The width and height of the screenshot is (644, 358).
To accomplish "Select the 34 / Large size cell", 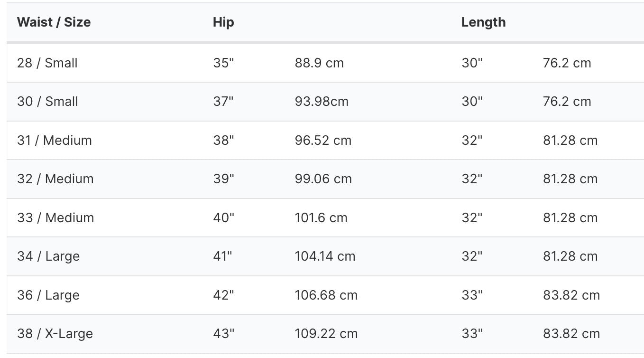I will click(48, 256).
